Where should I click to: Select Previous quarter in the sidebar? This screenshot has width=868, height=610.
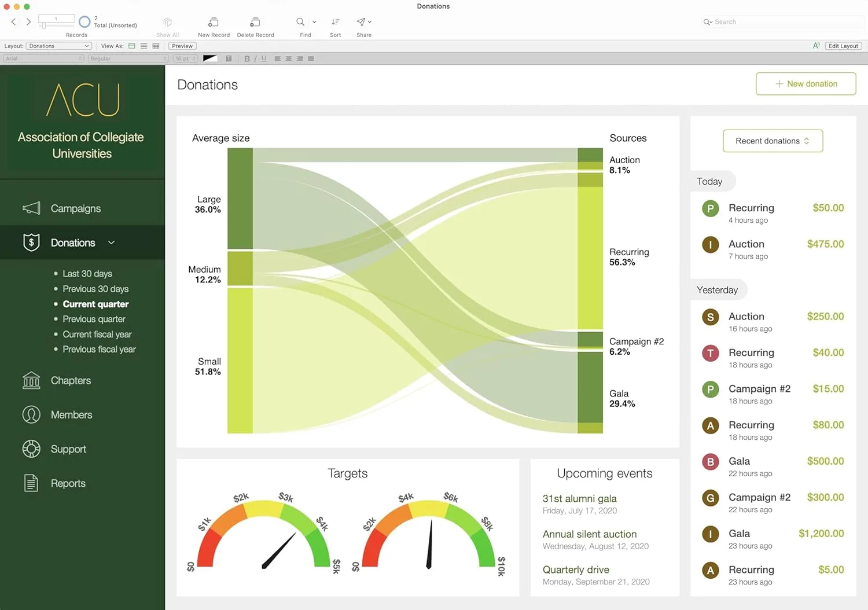pyautogui.click(x=94, y=319)
